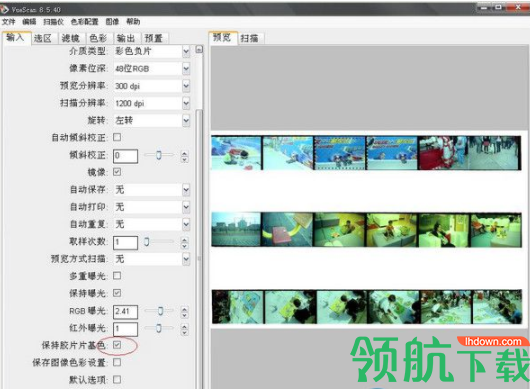Toggle the 保持胶片片基色 checkbox
Viewport: 530px width, 389px height.
(117, 345)
